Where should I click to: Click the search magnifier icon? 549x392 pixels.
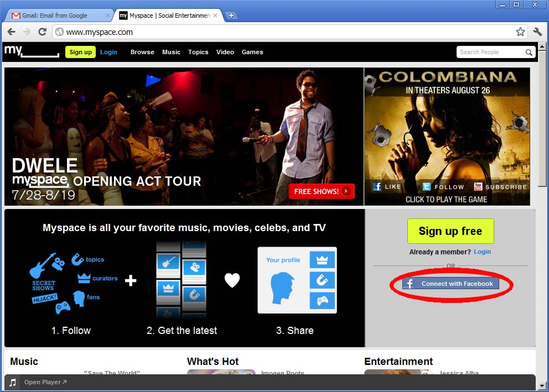click(x=529, y=52)
